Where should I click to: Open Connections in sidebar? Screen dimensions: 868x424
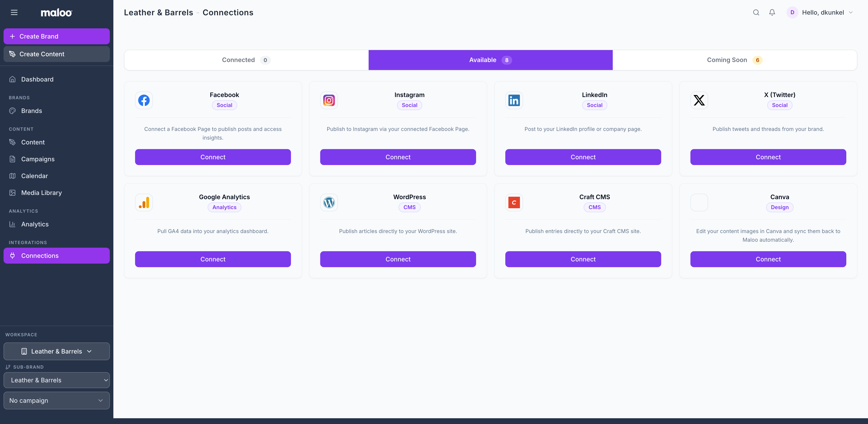coord(57,255)
